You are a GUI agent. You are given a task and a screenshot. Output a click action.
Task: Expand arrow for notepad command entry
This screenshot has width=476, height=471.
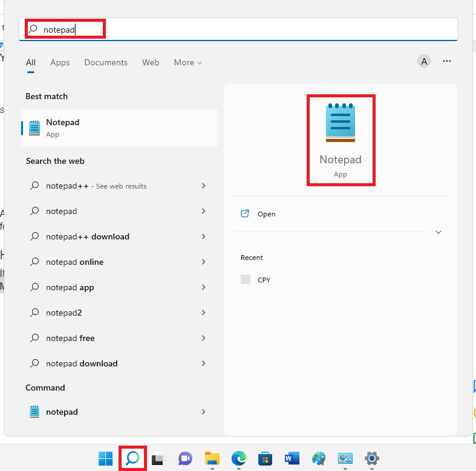click(x=203, y=412)
